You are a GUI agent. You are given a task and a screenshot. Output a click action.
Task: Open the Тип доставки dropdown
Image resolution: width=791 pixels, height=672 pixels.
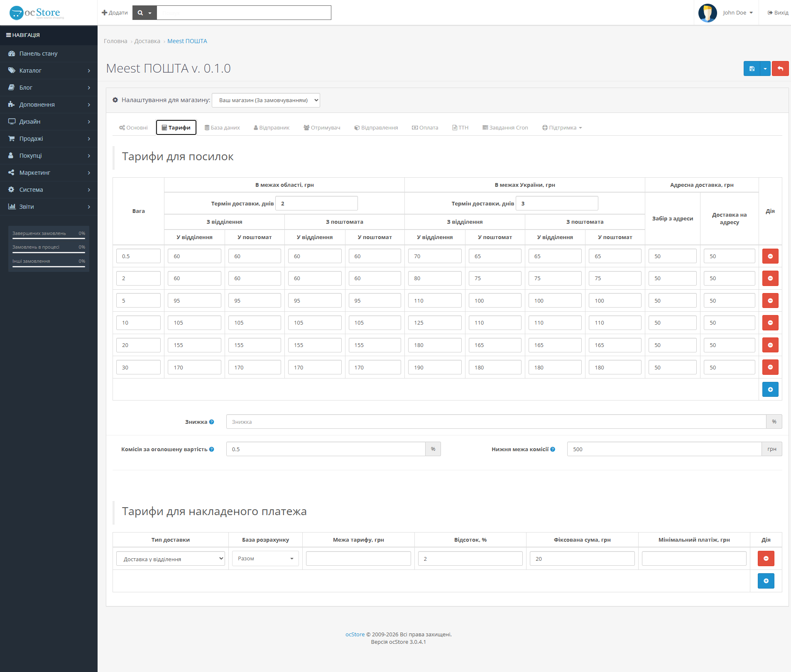coord(171,559)
